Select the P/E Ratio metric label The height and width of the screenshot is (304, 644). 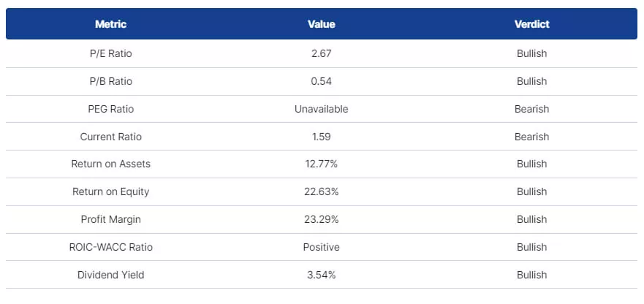[x=110, y=53]
